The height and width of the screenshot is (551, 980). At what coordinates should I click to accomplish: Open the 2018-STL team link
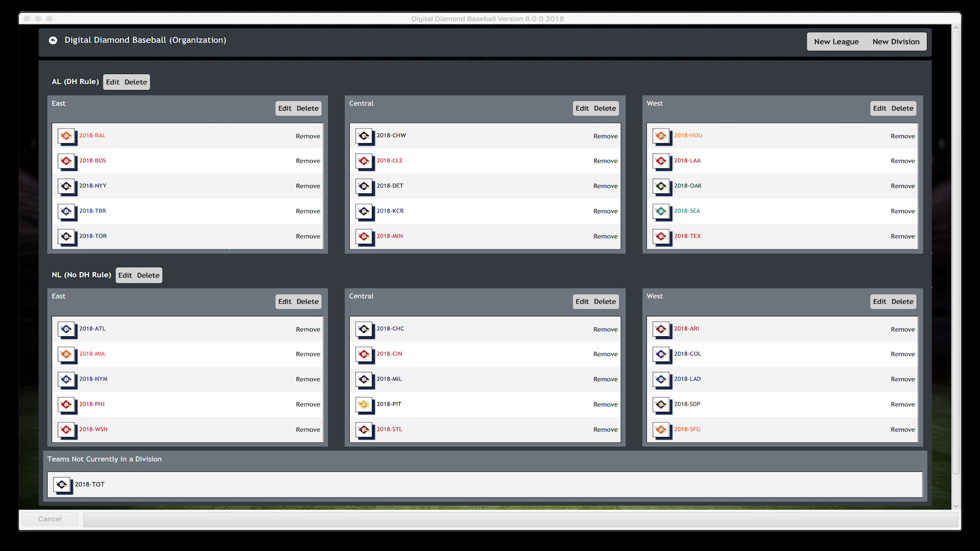389,429
